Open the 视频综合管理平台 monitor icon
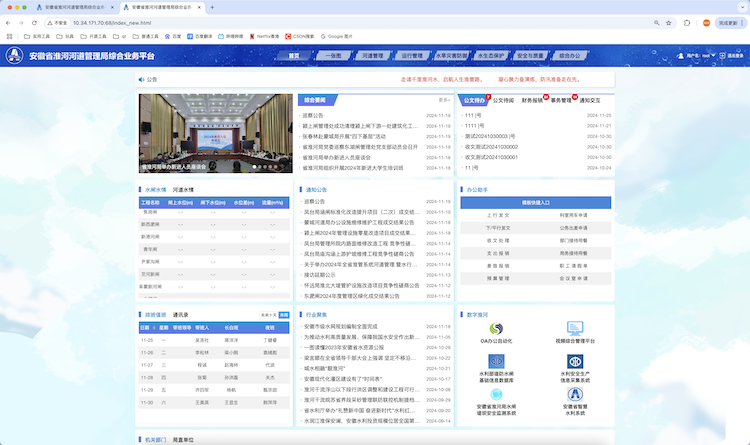Screen dimensions: 750x445 click(x=575, y=328)
